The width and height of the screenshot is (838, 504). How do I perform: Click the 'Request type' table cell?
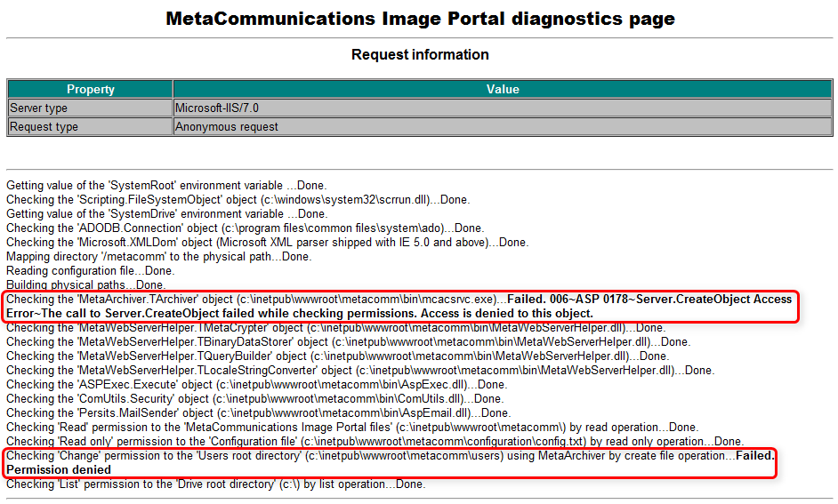[x=91, y=126]
